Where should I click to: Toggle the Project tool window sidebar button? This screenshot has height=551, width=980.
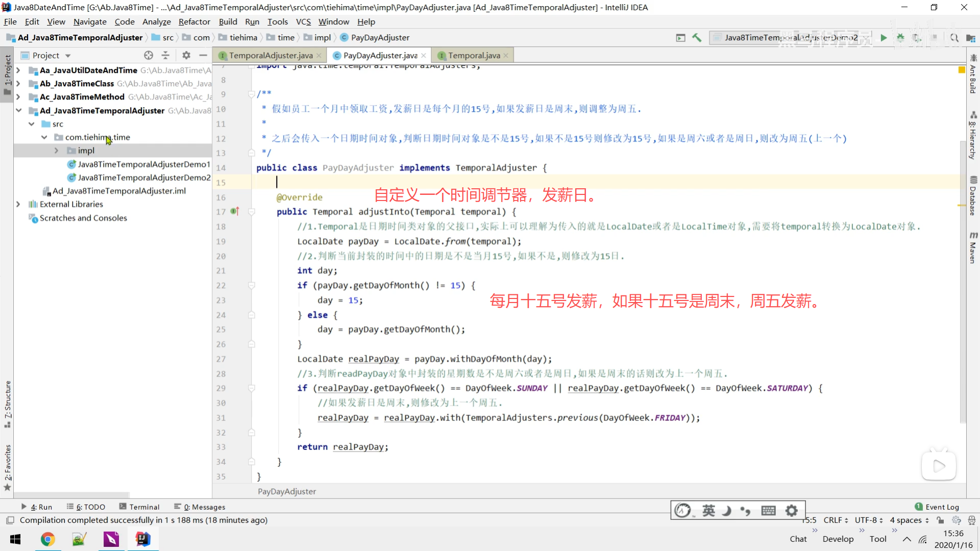[7, 74]
